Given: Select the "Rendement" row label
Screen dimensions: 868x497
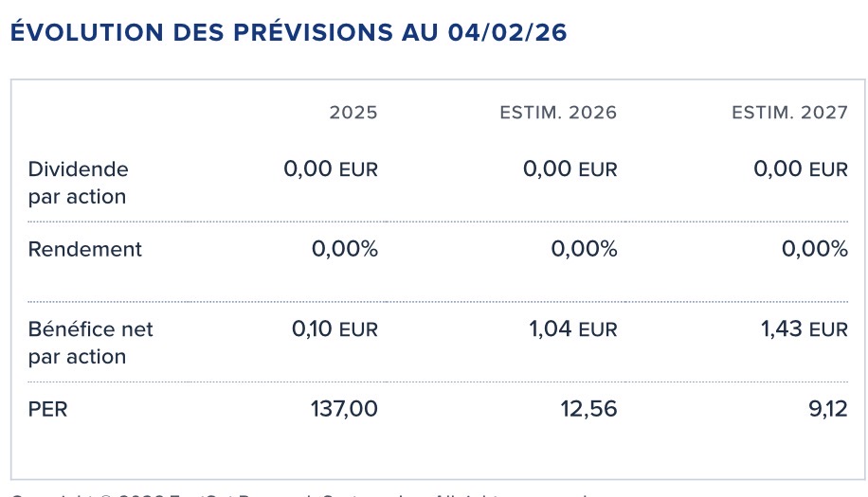Looking at the screenshot, I should pyautogui.click(x=84, y=249).
